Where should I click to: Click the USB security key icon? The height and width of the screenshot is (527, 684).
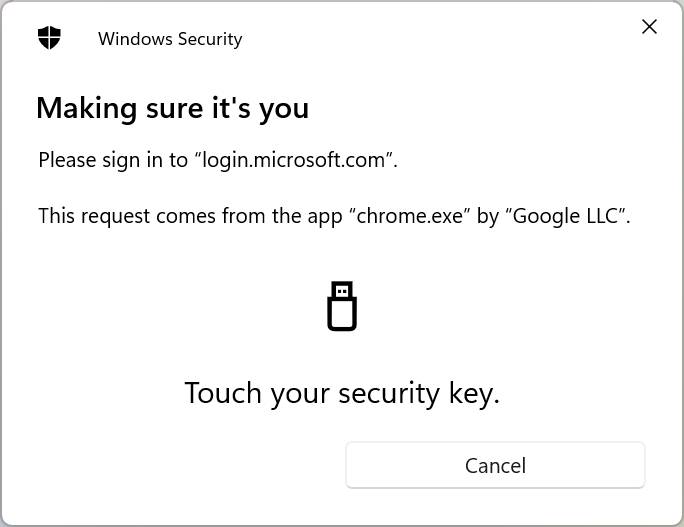(x=342, y=306)
